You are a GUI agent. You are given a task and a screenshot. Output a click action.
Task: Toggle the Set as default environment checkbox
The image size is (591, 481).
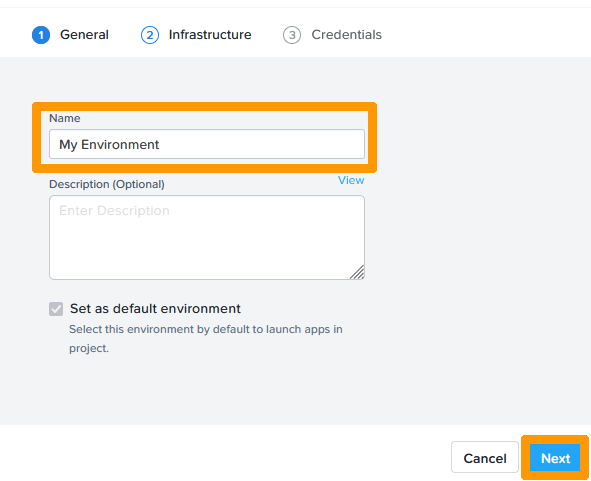(x=56, y=309)
